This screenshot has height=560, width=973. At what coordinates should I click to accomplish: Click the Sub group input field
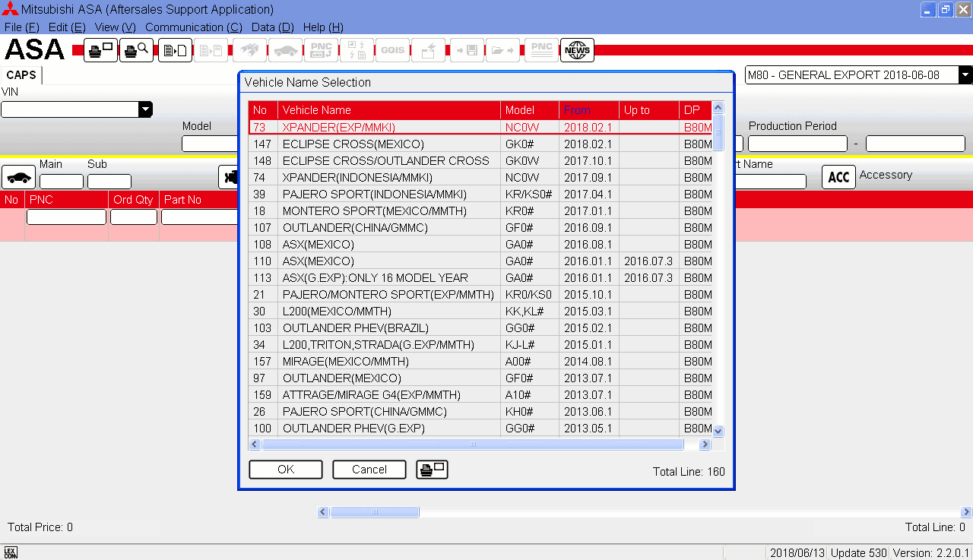pos(109,182)
